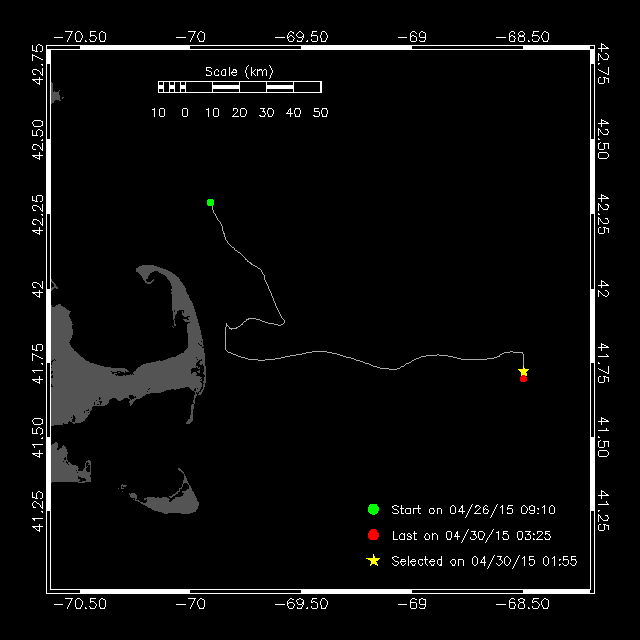This screenshot has height=640, width=640.
Task: Click the scale bar '0' label
Action: pos(185,113)
